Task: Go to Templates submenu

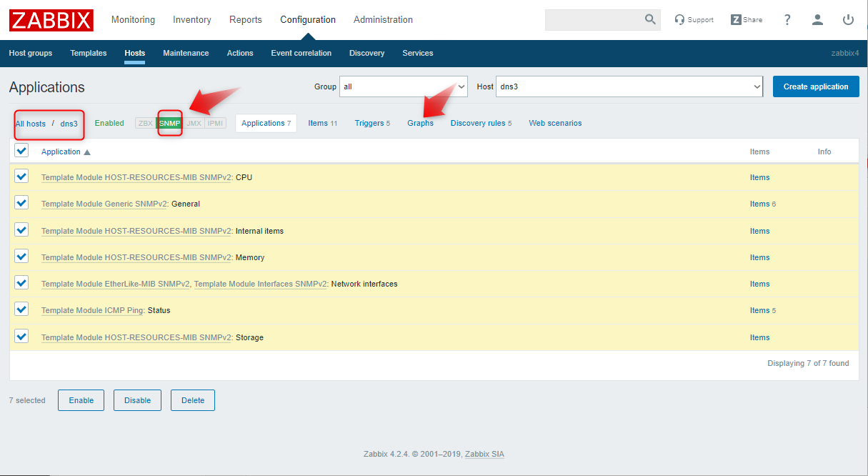Action: tap(89, 53)
